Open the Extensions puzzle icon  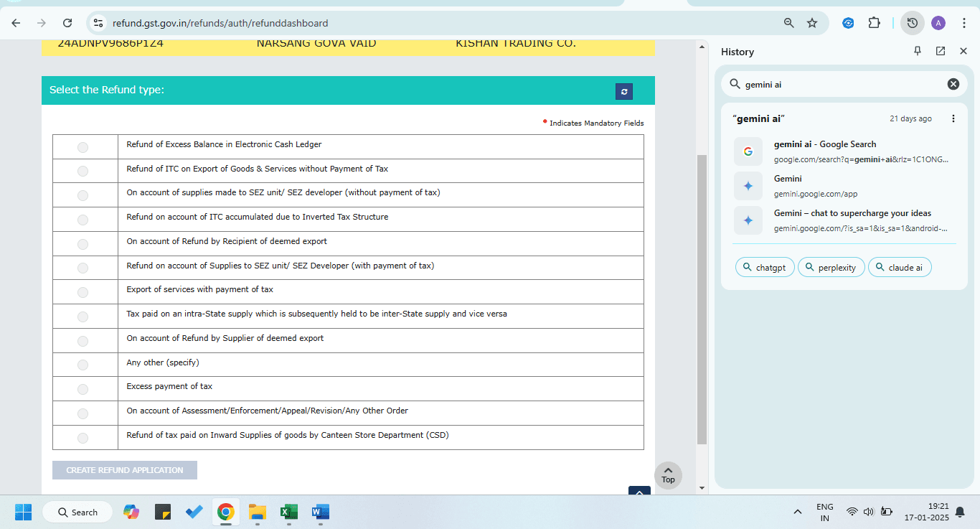[874, 23]
